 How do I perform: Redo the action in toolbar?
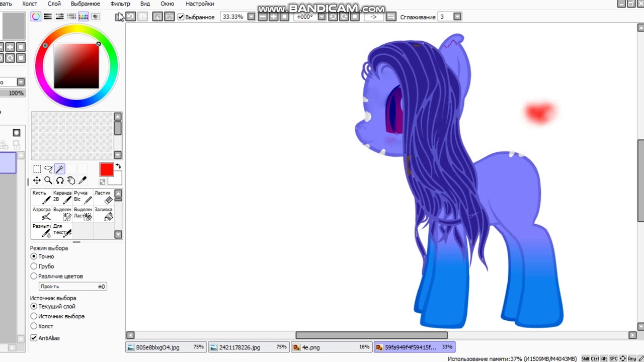142,17
